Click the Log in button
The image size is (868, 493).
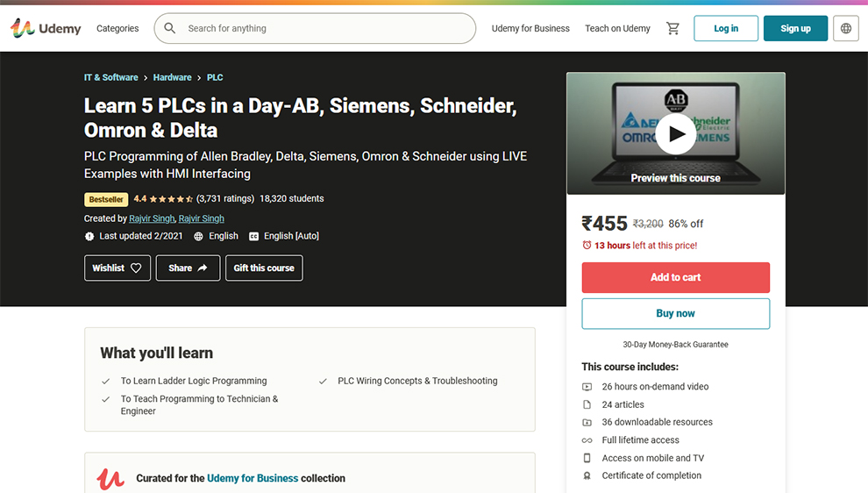point(726,28)
